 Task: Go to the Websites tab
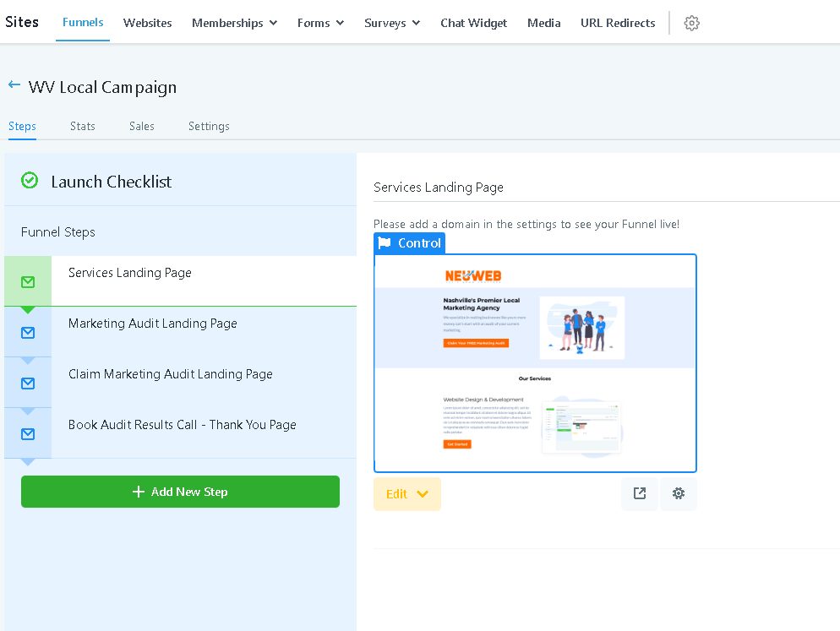pos(147,23)
